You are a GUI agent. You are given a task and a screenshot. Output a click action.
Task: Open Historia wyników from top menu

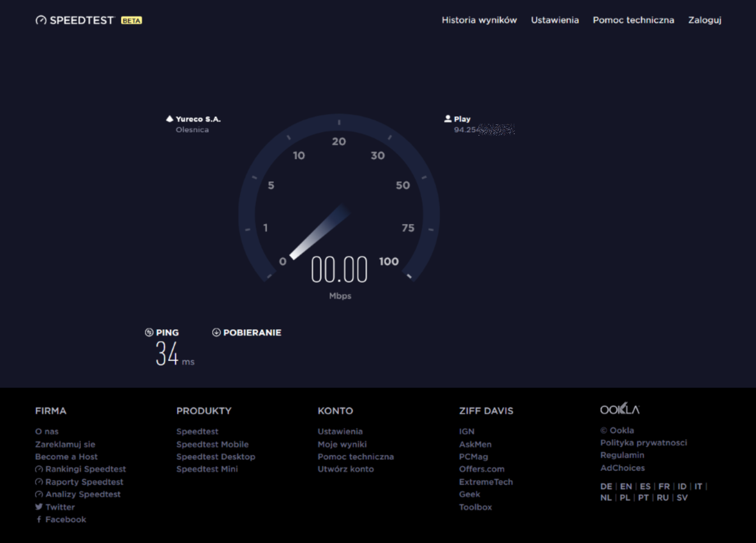coord(479,20)
